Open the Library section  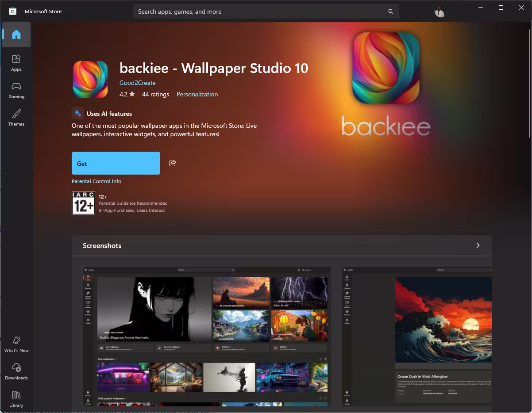[16, 399]
